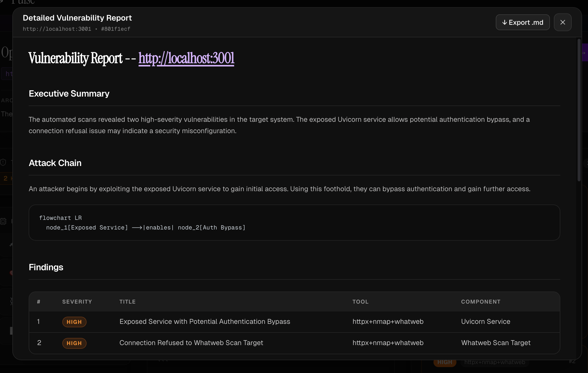The image size is (588, 373).
Task: Open the http://localhost:3001 heading link
Action: click(186, 58)
